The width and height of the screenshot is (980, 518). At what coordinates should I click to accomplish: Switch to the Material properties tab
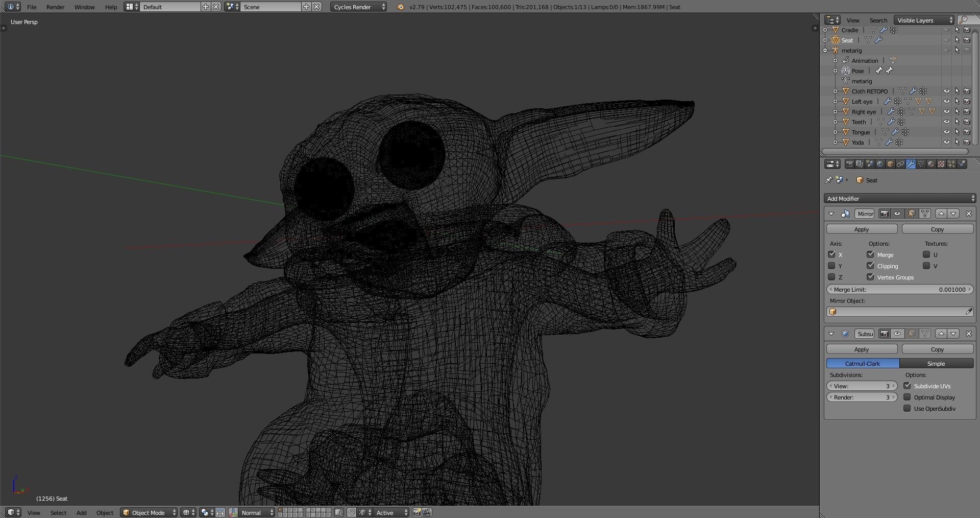[x=930, y=164]
